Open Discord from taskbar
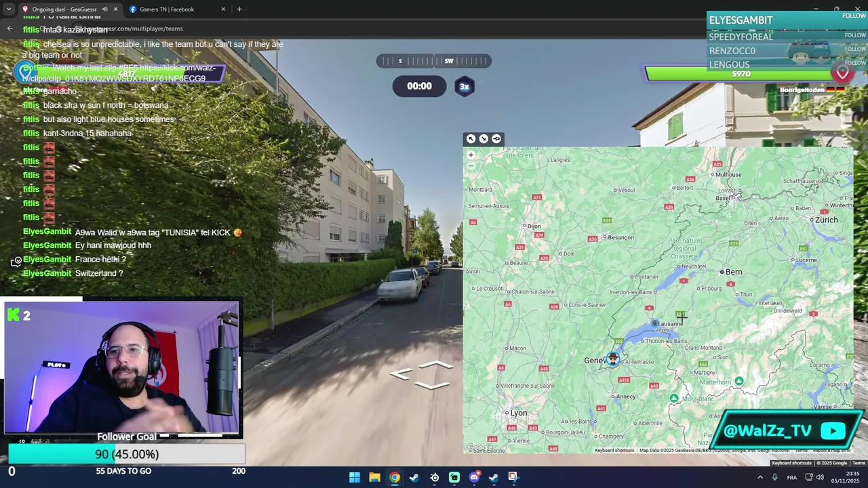The height and width of the screenshot is (488, 868). 474,477
